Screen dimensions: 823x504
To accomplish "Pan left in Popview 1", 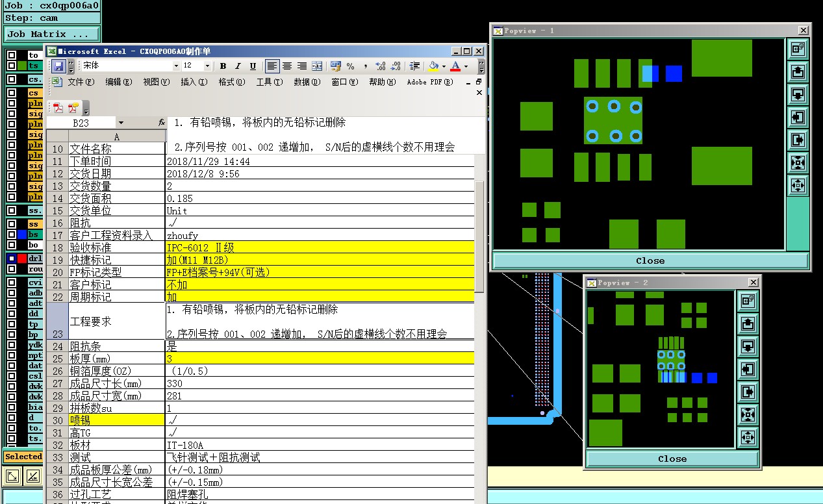I will (798, 117).
